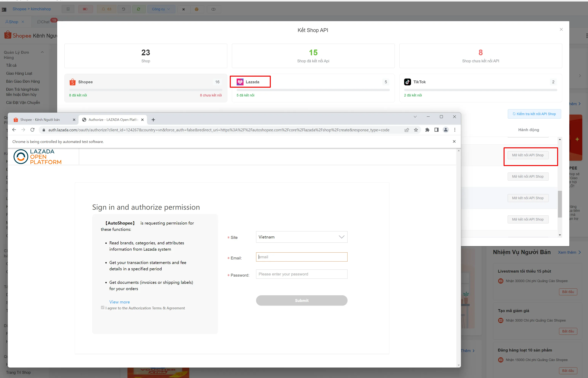Open the Chrome side panel icon

point(436,130)
